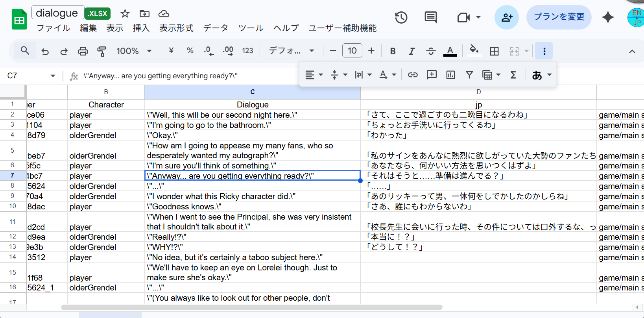
Task: Open the horizontal align dropdown
Action: [314, 75]
